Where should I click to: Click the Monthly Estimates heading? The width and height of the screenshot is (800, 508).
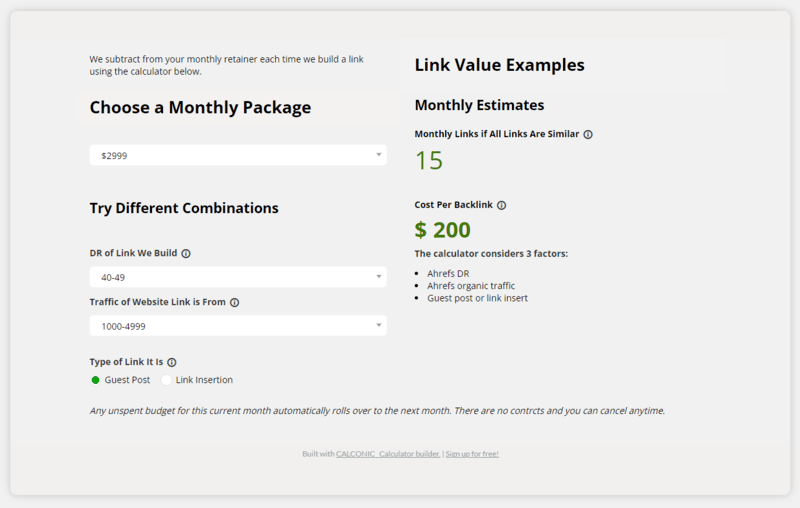479,105
